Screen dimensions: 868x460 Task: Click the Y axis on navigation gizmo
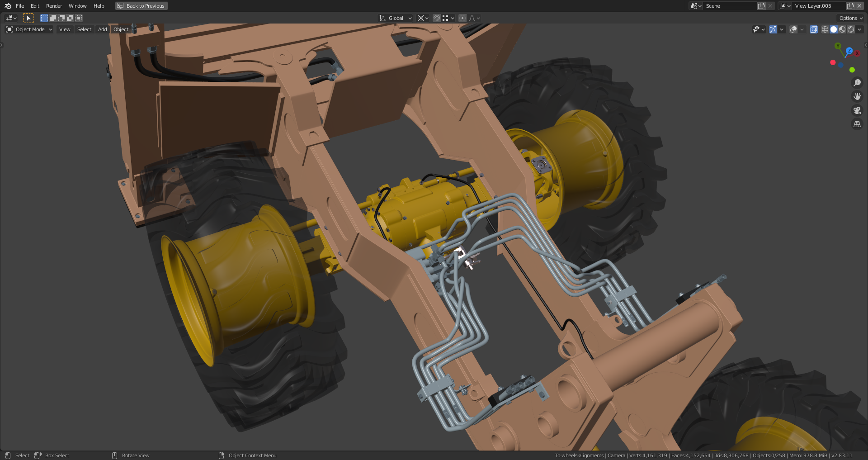pyautogui.click(x=838, y=46)
